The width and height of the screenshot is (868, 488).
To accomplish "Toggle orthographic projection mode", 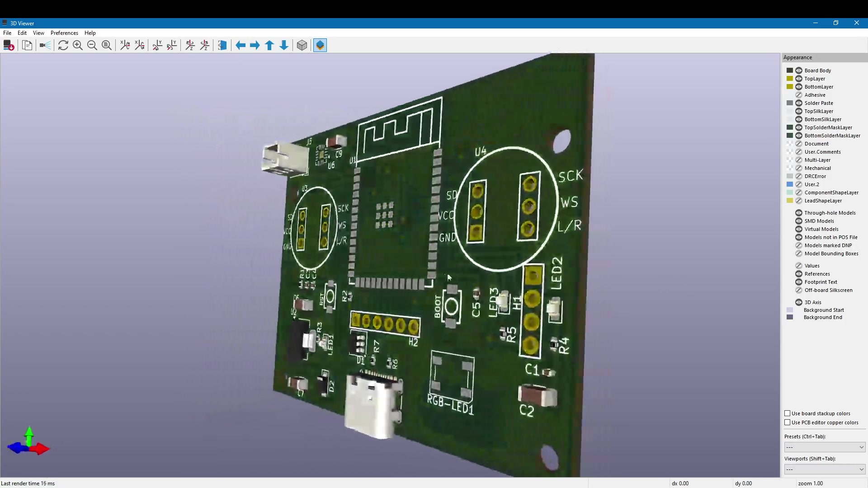I will [x=302, y=45].
